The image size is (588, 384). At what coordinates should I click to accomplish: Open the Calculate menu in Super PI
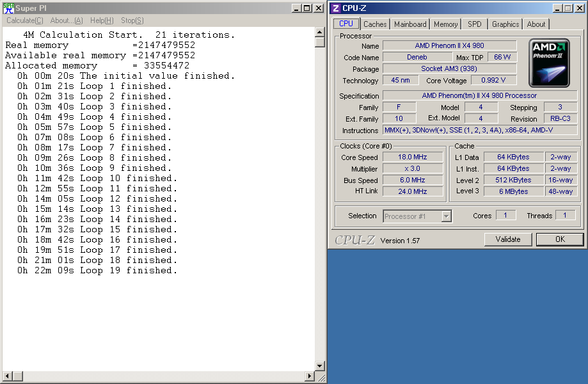point(25,20)
